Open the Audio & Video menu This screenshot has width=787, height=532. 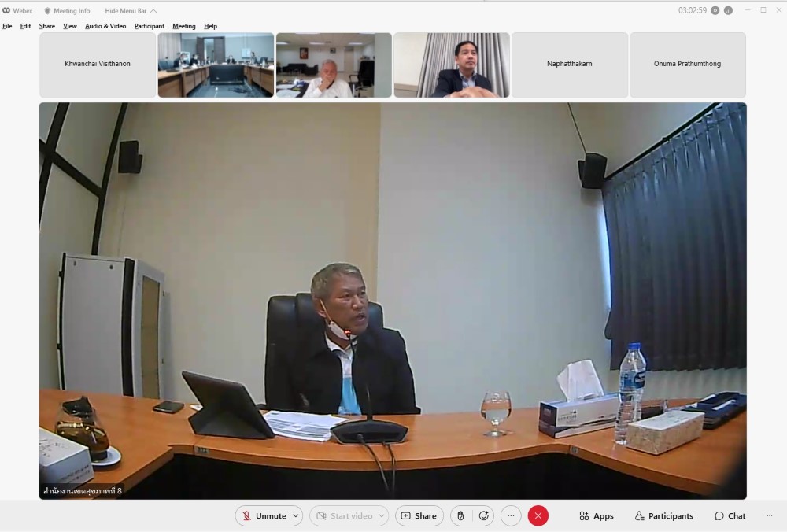[105, 26]
